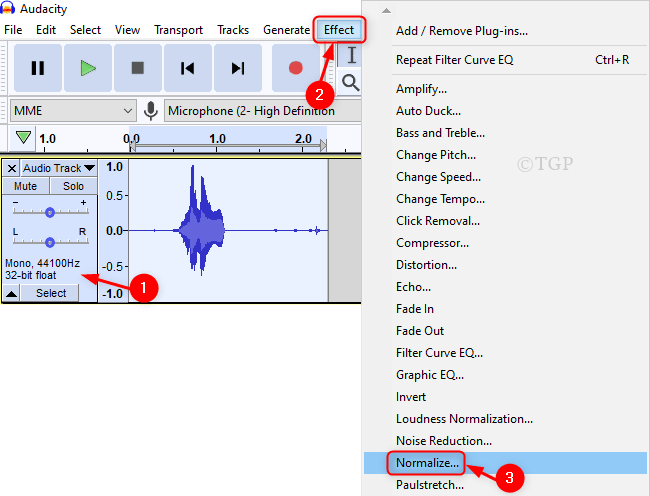650x496 pixels.
Task: Open the Microphone recording device dropdown
Action: [x=263, y=111]
